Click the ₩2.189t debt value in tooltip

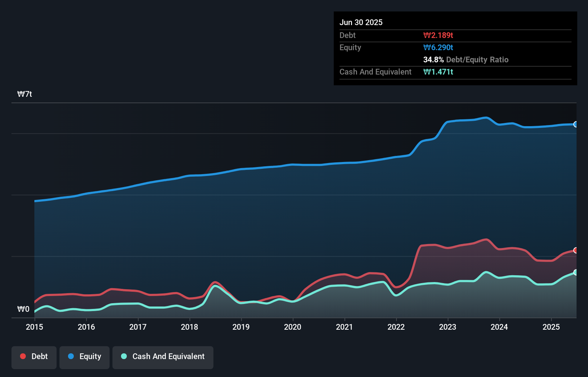pos(438,35)
